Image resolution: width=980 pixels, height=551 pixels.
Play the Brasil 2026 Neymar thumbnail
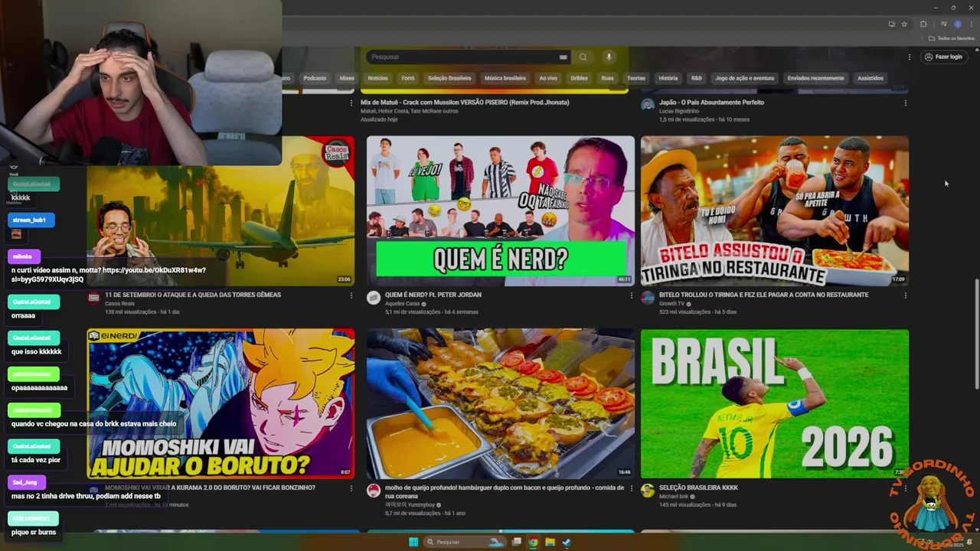(775, 404)
